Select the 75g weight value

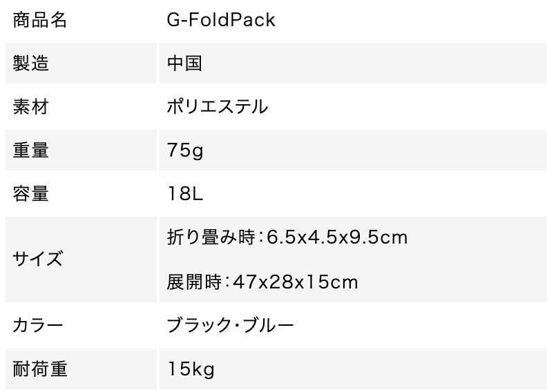pos(184,150)
